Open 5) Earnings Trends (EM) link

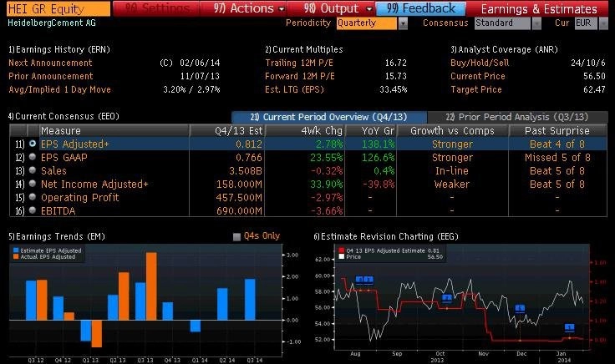[x=57, y=236]
